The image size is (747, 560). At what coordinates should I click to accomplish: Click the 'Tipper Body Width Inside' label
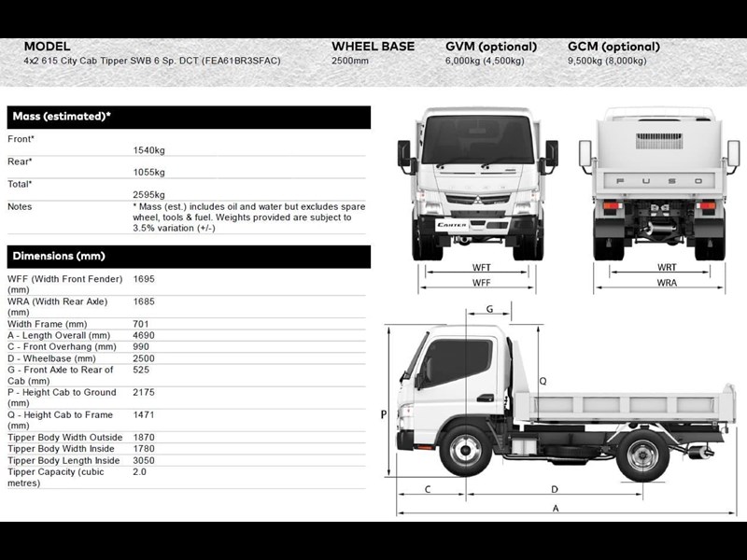pyautogui.click(x=61, y=449)
